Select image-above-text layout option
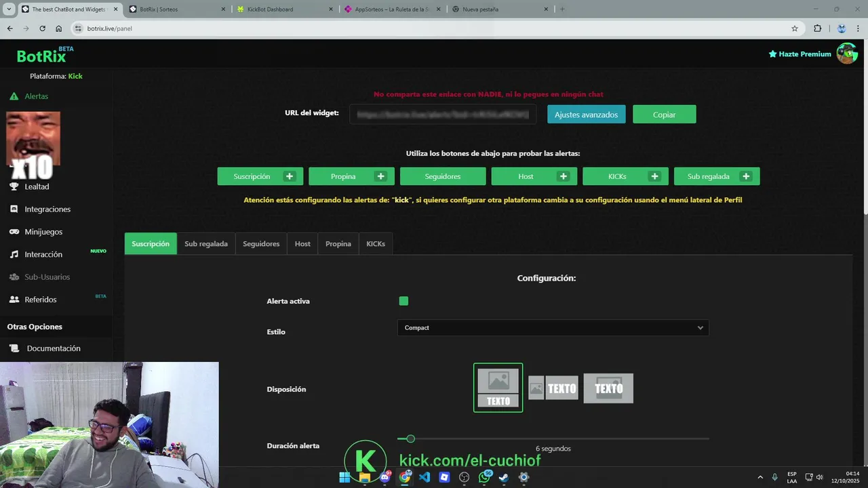This screenshot has height=488, width=868. (x=498, y=388)
